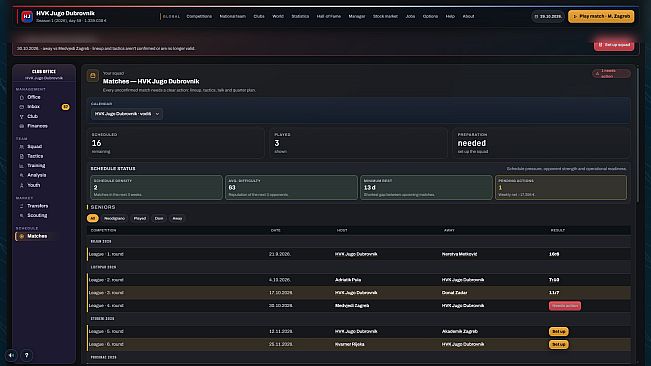Select the Tactics icon in the Team menu
The width and height of the screenshot is (651, 366).
[22, 156]
